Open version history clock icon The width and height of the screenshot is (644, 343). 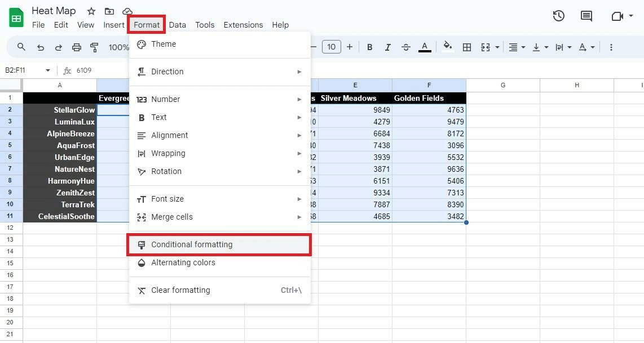tap(559, 16)
